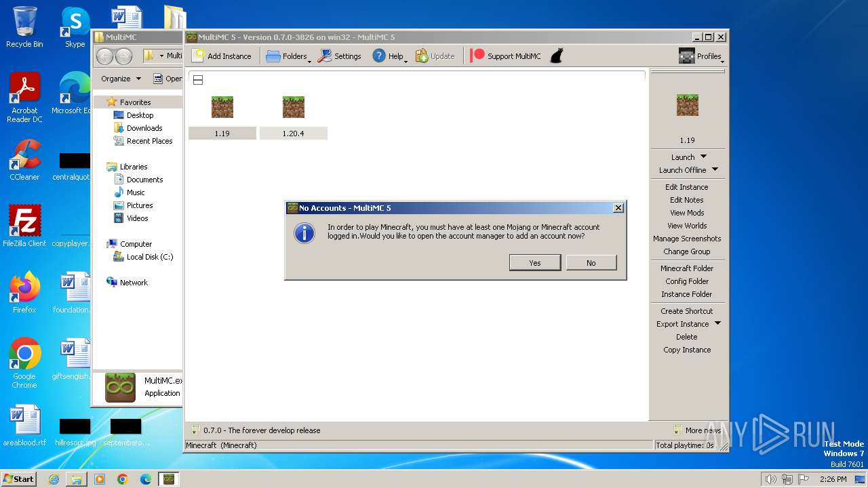The height and width of the screenshot is (488, 868).
Task: Click the 0.7.0 forever develop release news text
Action: (262, 430)
